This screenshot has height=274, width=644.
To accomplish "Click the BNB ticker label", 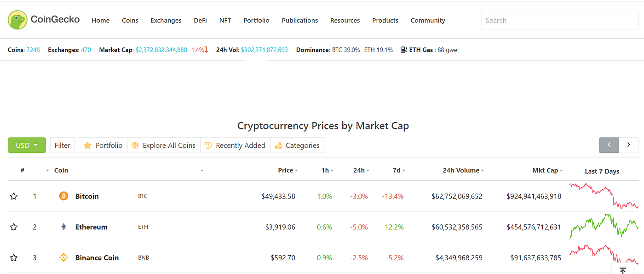I will coord(144,258).
